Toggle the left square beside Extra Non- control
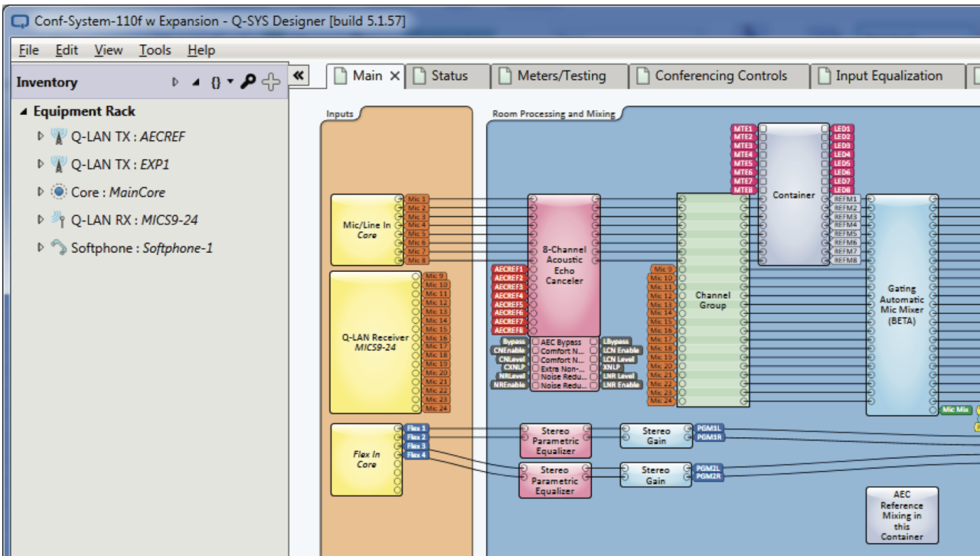 pos(535,368)
